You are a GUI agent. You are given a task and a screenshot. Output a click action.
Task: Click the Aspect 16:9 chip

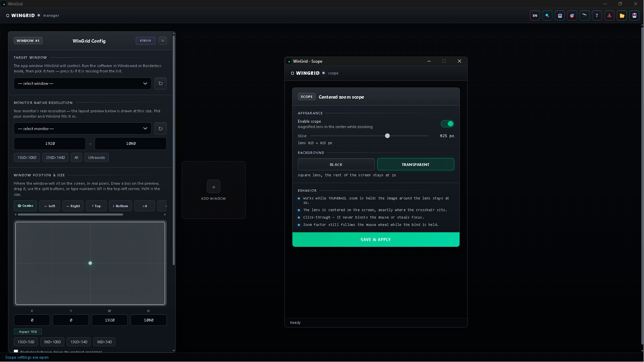pos(28,331)
